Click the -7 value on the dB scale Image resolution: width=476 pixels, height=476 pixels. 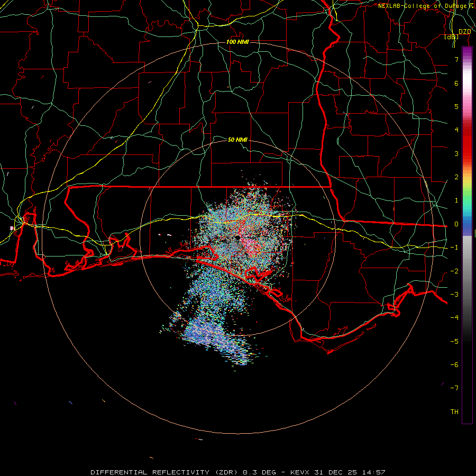click(454, 388)
